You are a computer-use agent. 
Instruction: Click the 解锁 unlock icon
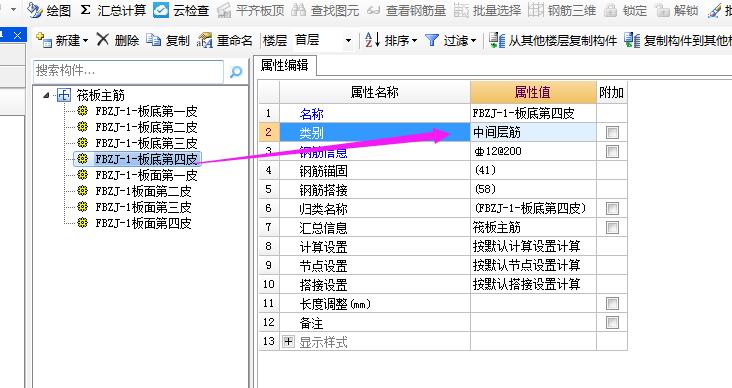tap(662, 10)
